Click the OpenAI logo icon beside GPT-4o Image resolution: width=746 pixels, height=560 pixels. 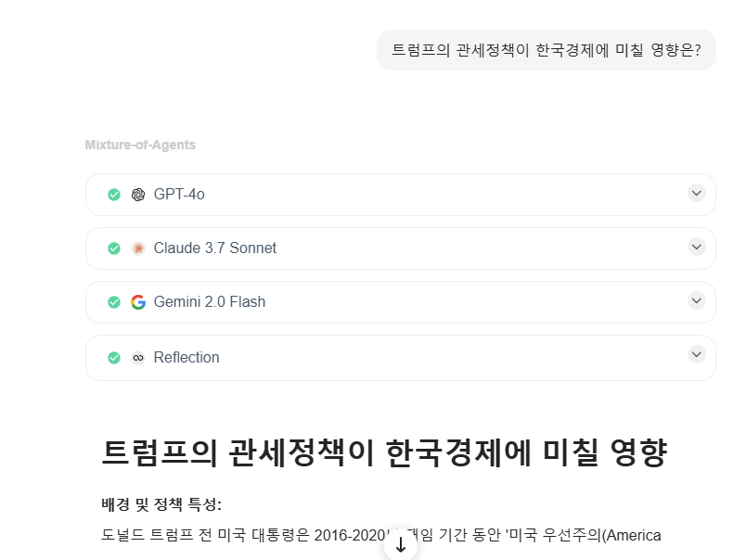[x=138, y=195]
